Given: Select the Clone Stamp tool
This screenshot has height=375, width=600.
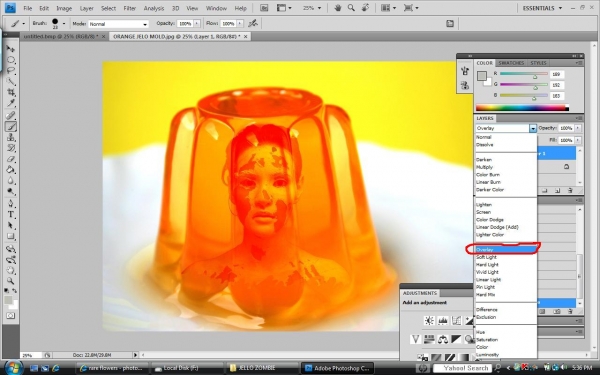Looking at the screenshot, I should (x=11, y=137).
